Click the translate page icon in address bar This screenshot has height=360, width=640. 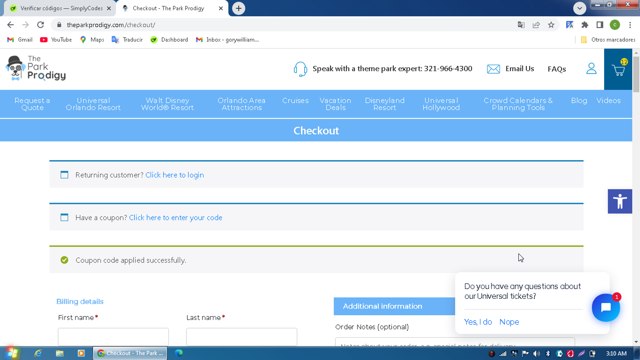[x=521, y=25]
